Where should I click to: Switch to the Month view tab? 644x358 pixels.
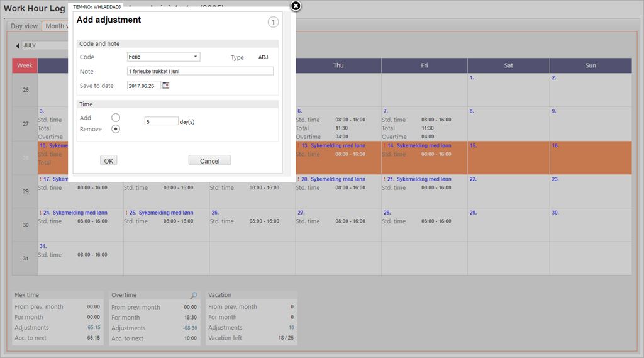point(55,26)
